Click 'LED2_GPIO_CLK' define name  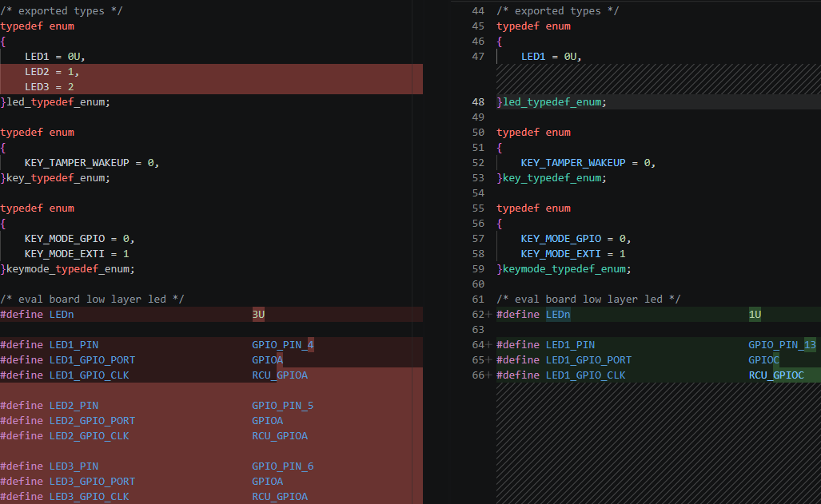(x=89, y=436)
